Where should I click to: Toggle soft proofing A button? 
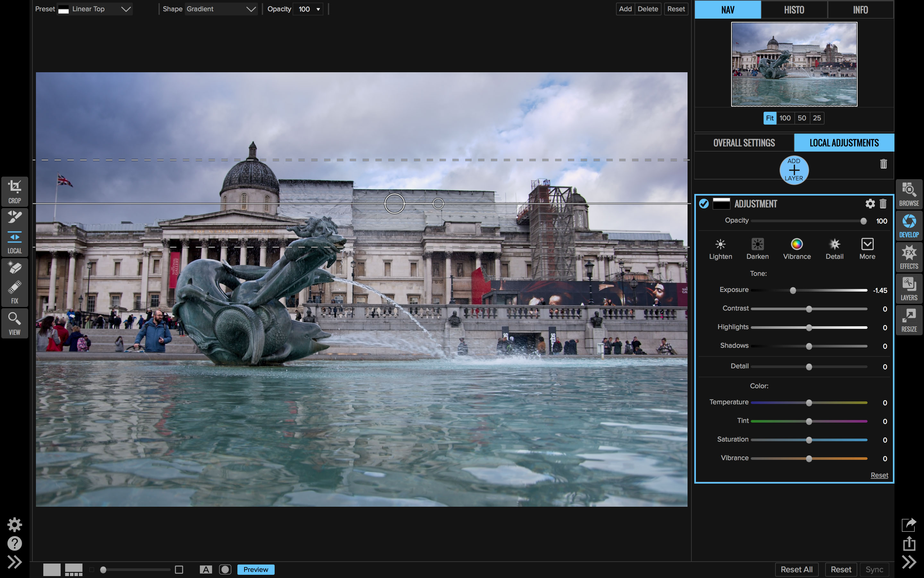[x=206, y=570]
